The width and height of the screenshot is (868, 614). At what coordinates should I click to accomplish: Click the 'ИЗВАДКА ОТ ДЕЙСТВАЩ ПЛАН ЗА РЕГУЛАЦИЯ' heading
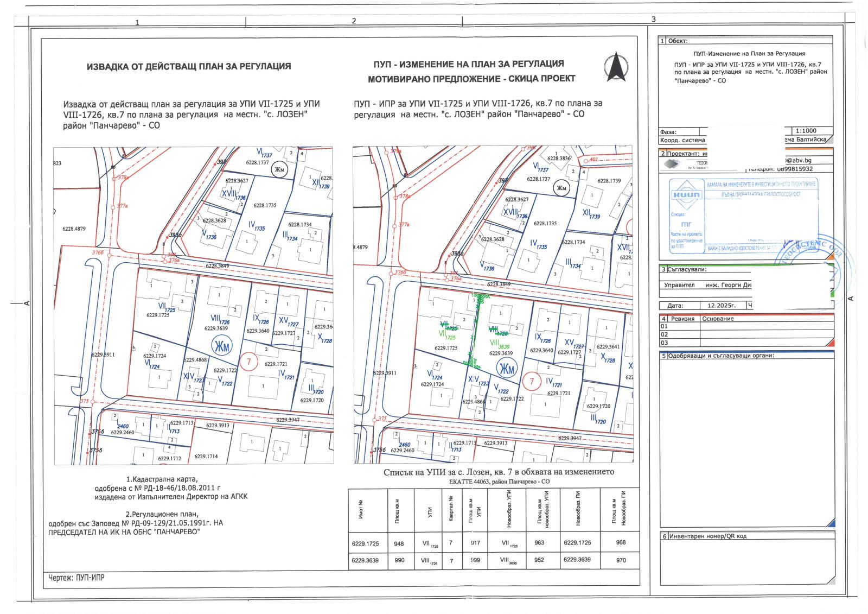point(189,66)
